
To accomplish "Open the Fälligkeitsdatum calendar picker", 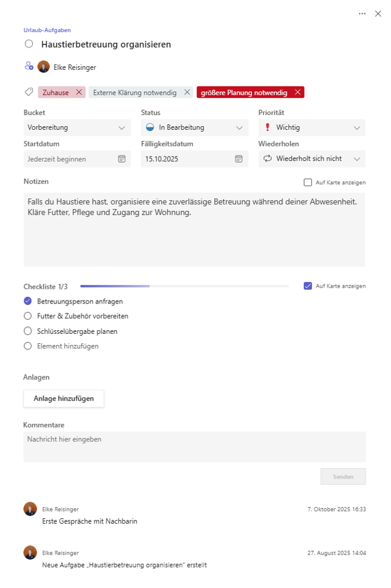I will tap(238, 159).
